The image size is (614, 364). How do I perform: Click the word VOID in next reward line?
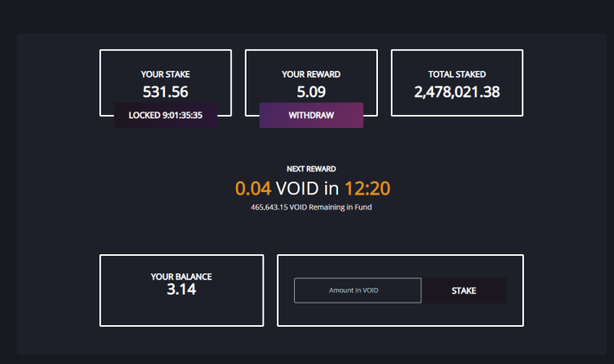(x=297, y=188)
